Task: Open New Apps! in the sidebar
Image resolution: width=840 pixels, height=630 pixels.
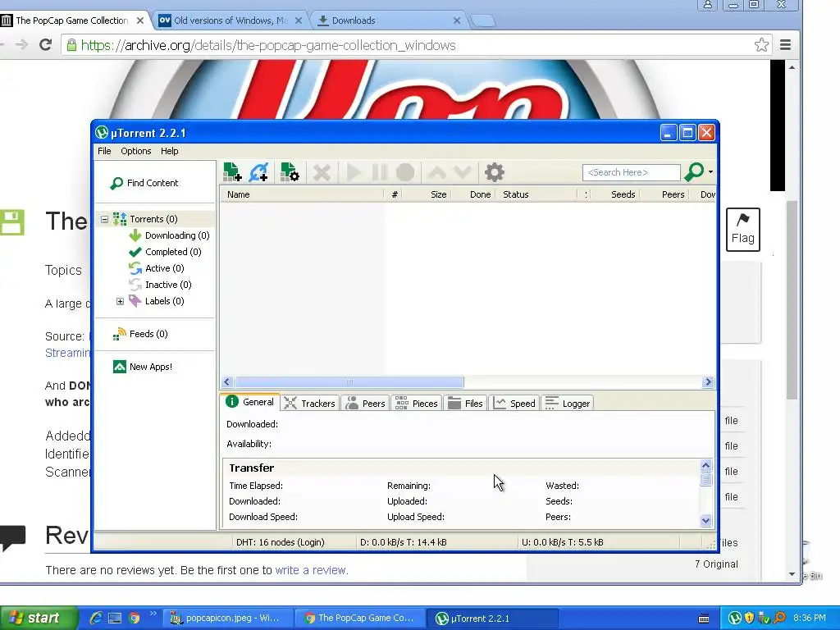Action: [143, 367]
